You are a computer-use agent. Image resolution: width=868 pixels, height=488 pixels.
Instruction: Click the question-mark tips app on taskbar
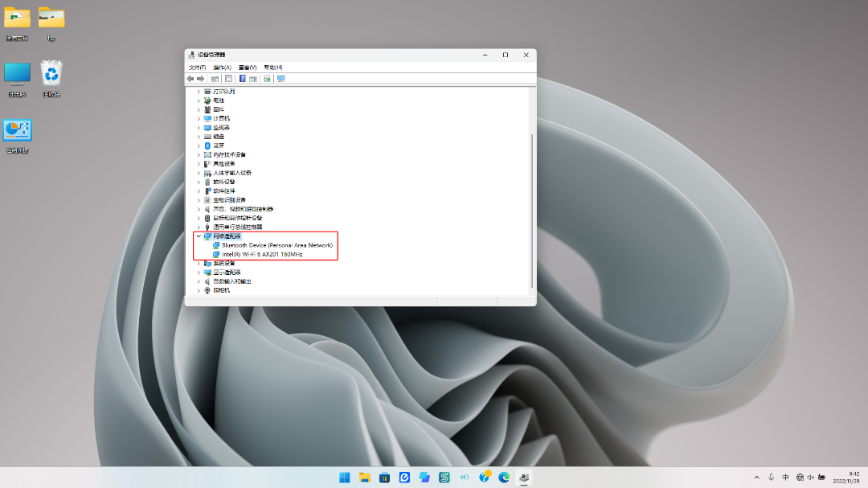[485, 477]
